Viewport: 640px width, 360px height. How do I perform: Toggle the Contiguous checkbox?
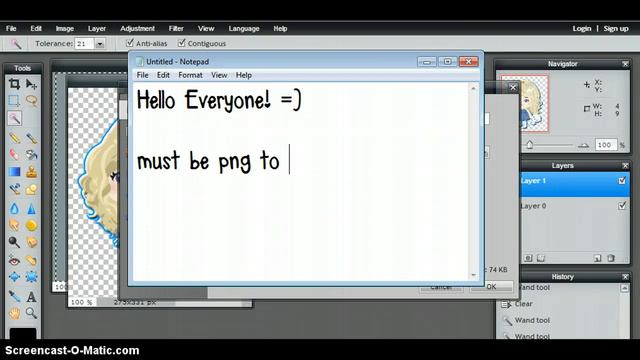[x=182, y=42]
